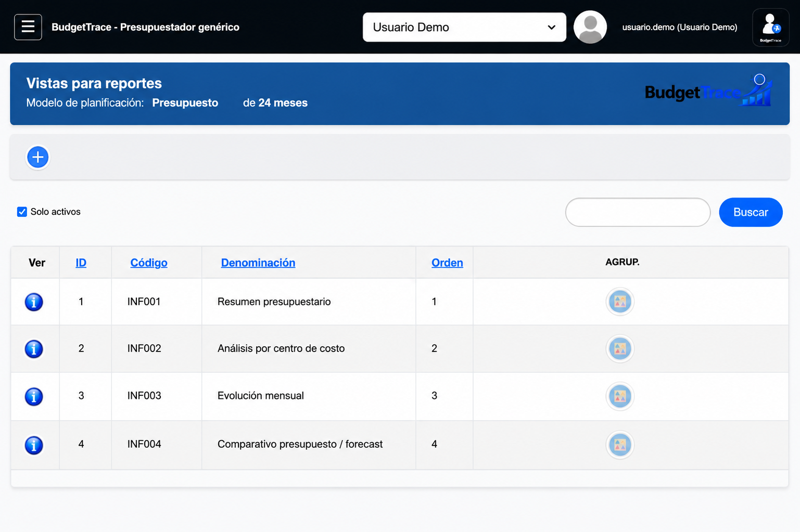View info for Análisis por centro de costo
Viewport: 800px width, 532px height.
34,348
